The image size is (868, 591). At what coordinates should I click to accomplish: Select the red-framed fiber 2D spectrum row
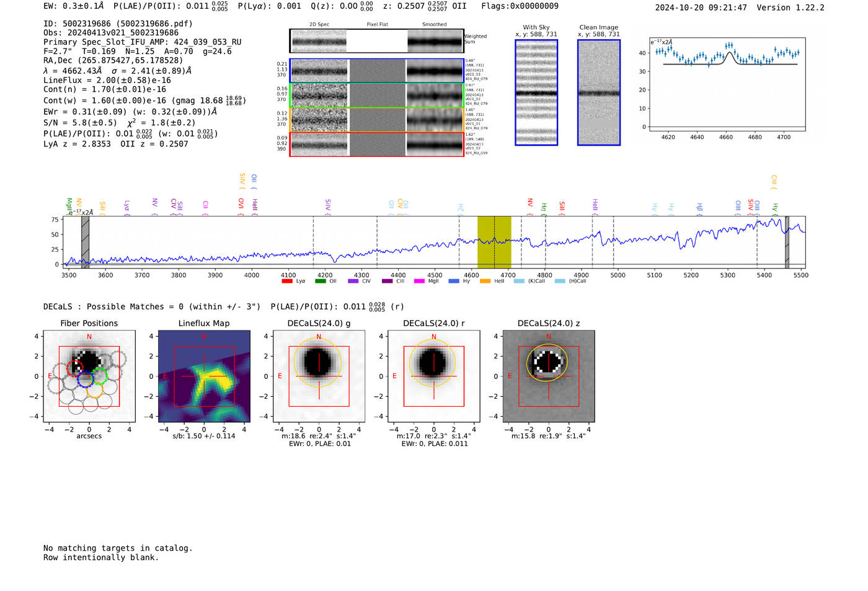point(376,144)
